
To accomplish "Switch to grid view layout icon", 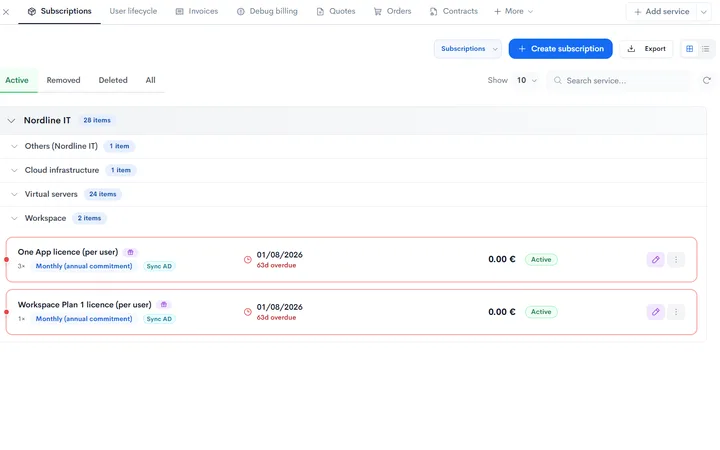I will [689, 49].
